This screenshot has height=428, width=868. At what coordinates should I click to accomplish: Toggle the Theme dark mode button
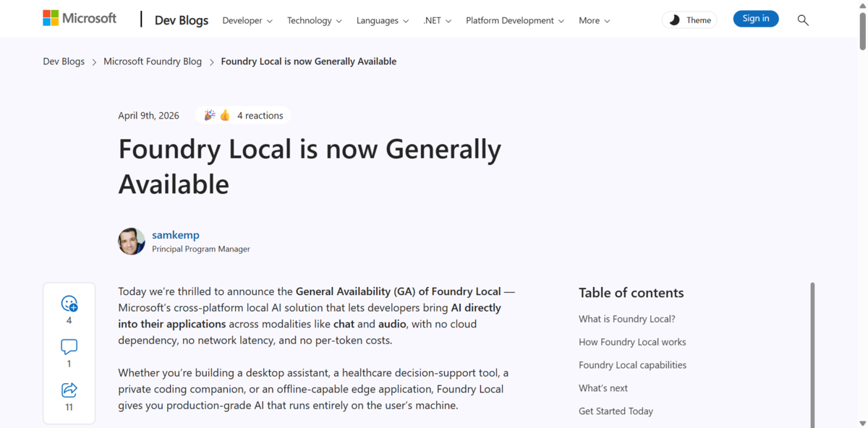[x=689, y=20]
